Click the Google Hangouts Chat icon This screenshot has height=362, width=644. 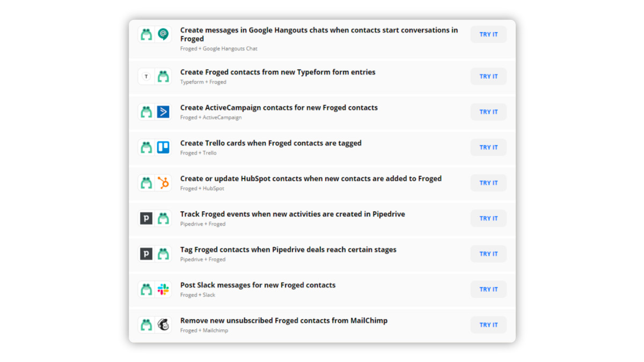(x=163, y=34)
